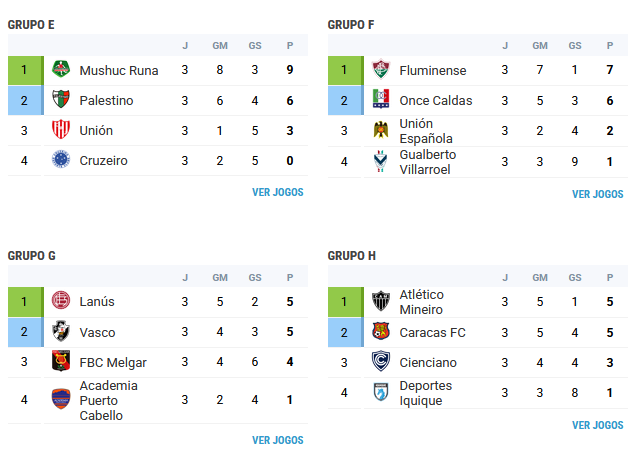Select the Unión Española team name
The image size is (631, 451).
425,131
